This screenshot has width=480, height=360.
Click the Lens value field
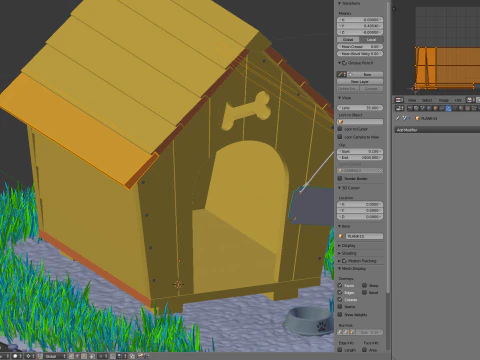tap(360, 108)
